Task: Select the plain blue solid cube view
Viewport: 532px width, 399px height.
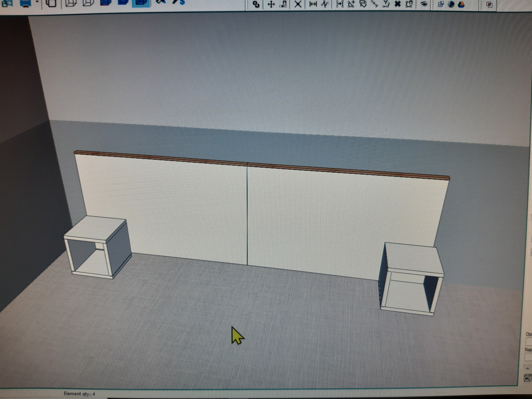Action: pyautogui.click(x=123, y=2)
